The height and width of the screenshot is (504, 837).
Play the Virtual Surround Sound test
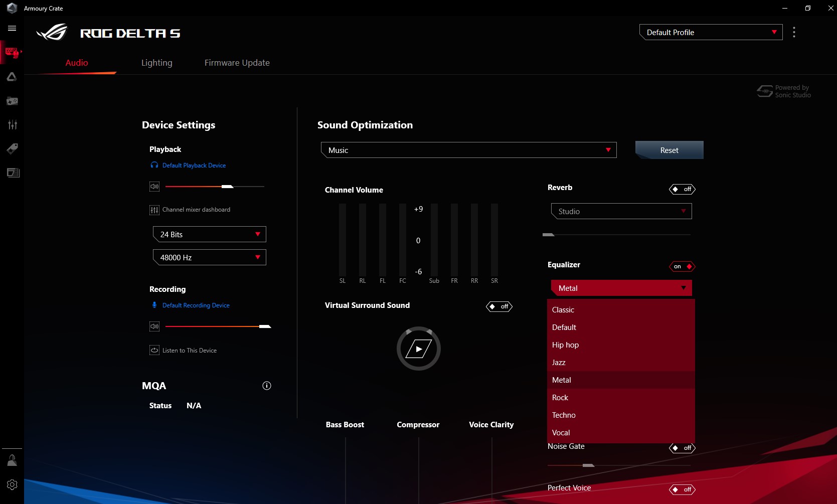tap(419, 349)
